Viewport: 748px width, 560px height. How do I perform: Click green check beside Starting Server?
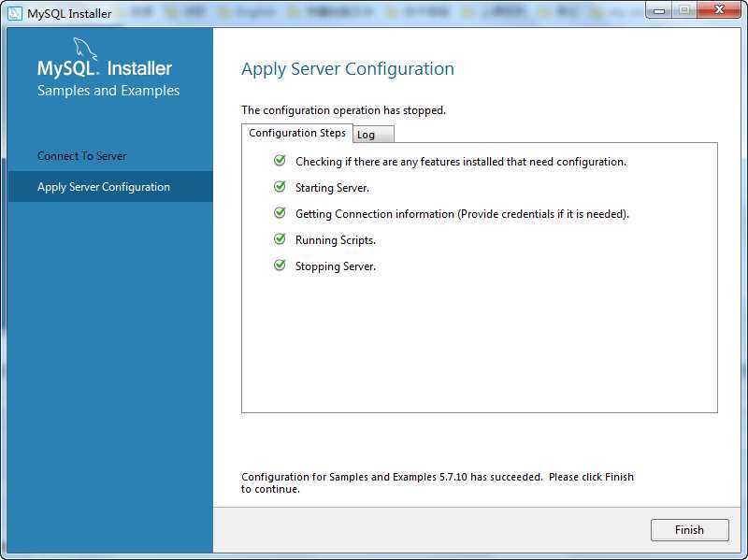point(280,187)
